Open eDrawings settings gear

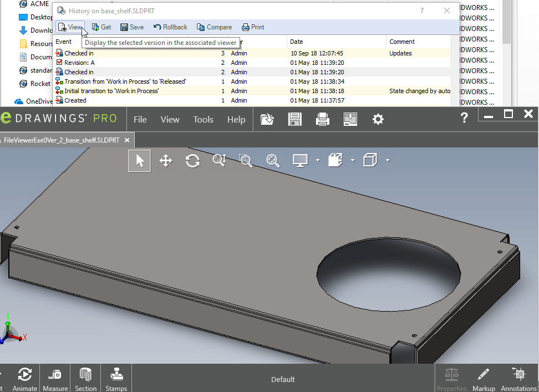click(378, 119)
